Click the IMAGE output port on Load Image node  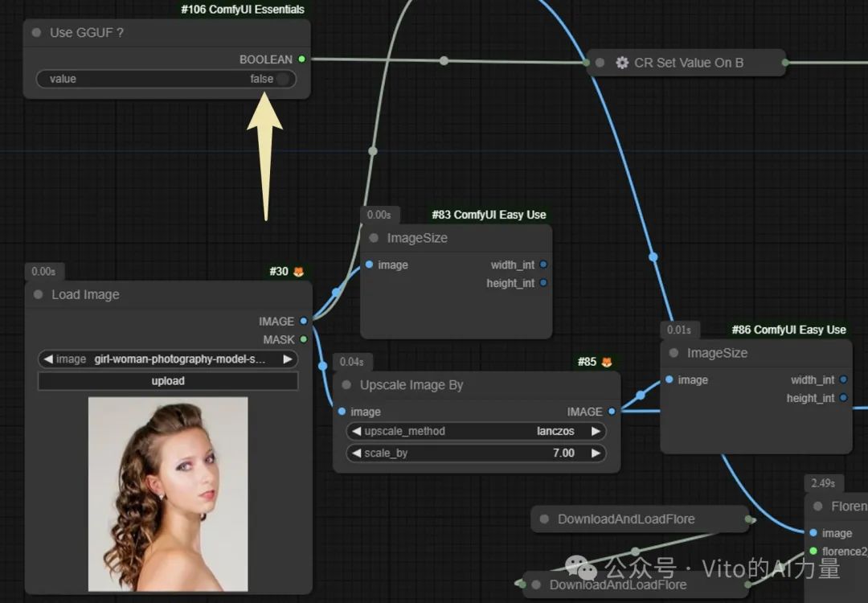pyautogui.click(x=302, y=321)
